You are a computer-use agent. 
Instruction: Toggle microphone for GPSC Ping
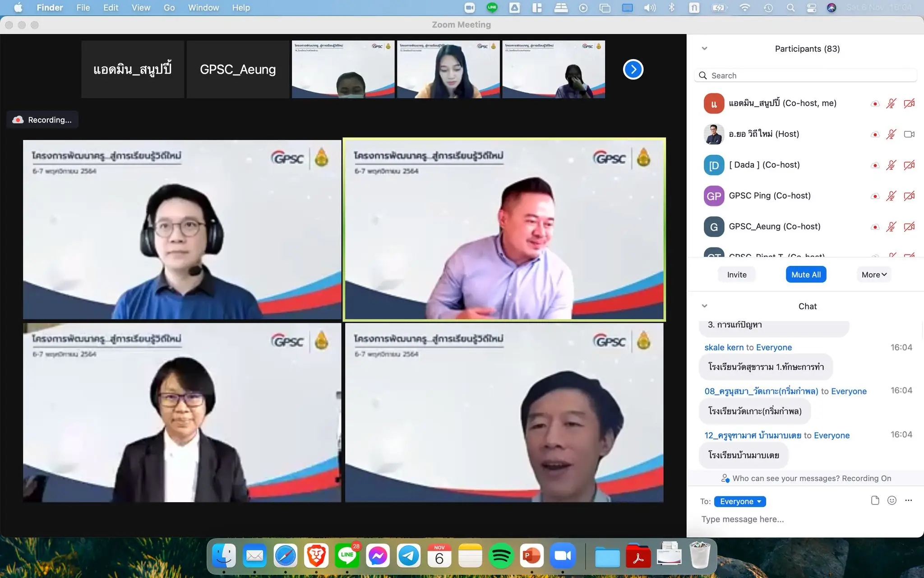[x=891, y=196]
